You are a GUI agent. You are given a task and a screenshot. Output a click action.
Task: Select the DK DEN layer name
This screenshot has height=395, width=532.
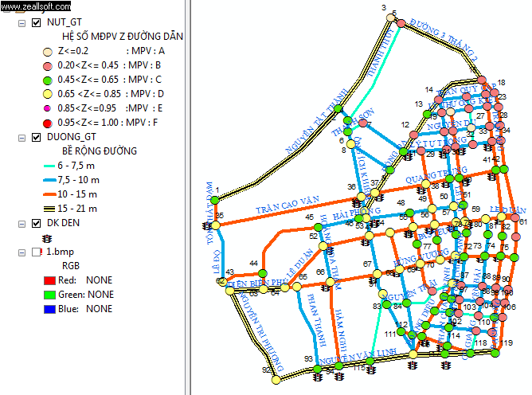[x=63, y=223]
